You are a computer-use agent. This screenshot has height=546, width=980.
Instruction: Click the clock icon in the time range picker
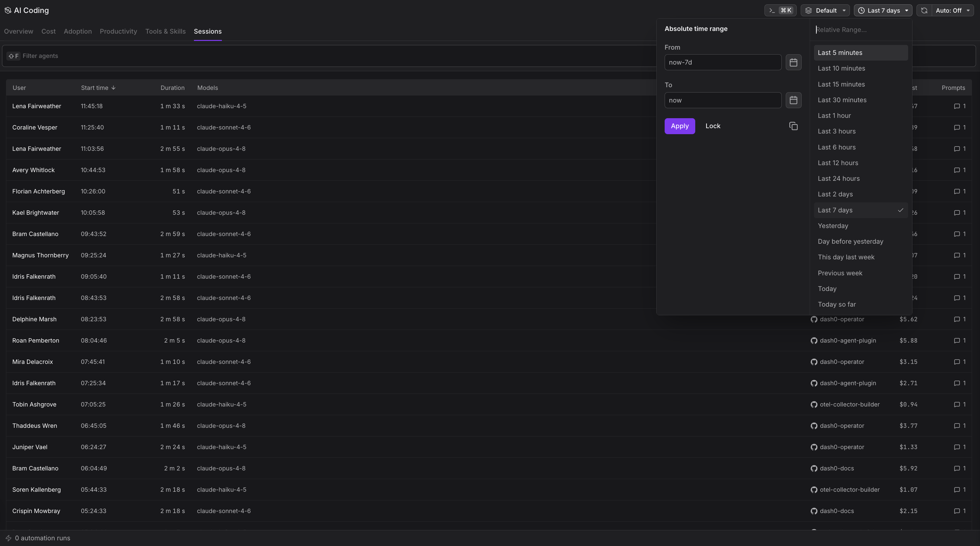click(861, 10)
